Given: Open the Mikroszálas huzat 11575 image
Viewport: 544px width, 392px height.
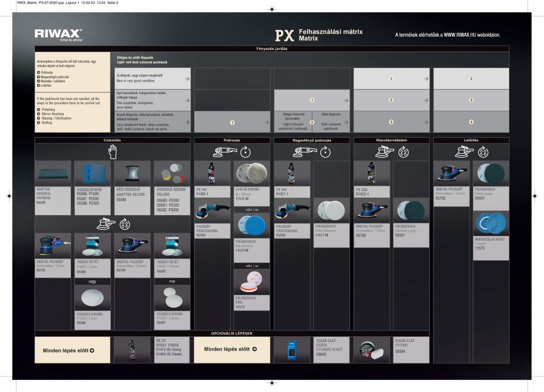Looking at the screenshot, I should click(x=491, y=224).
